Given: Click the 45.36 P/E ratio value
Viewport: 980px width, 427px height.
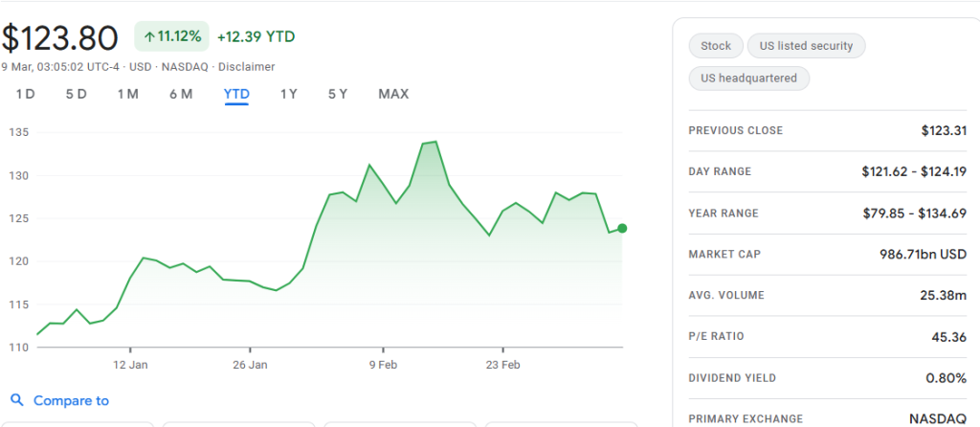Looking at the screenshot, I should click(x=948, y=337).
